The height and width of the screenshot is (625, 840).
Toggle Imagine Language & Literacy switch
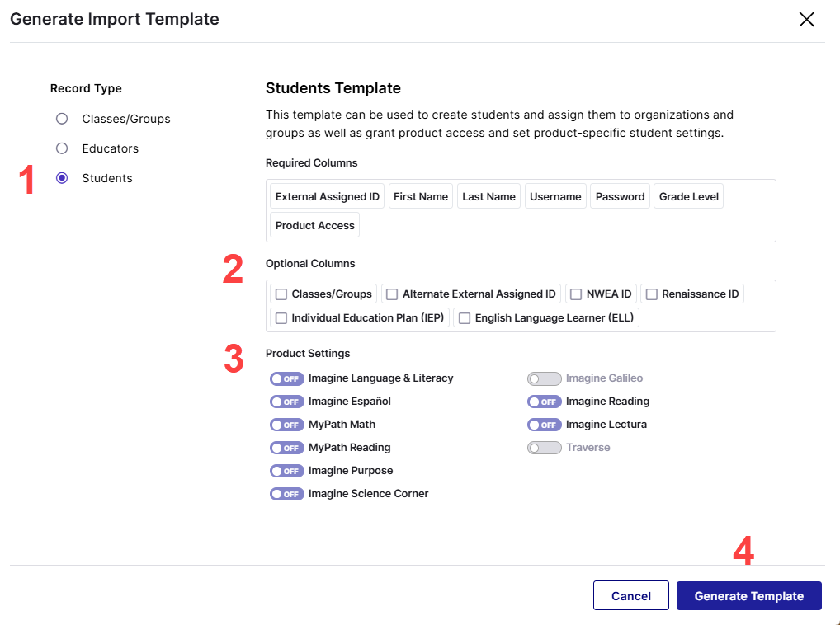(286, 378)
